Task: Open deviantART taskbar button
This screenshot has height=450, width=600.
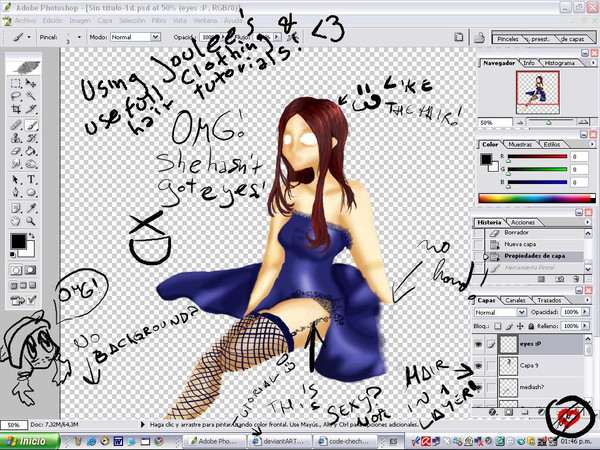Action: tap(280, 442)
